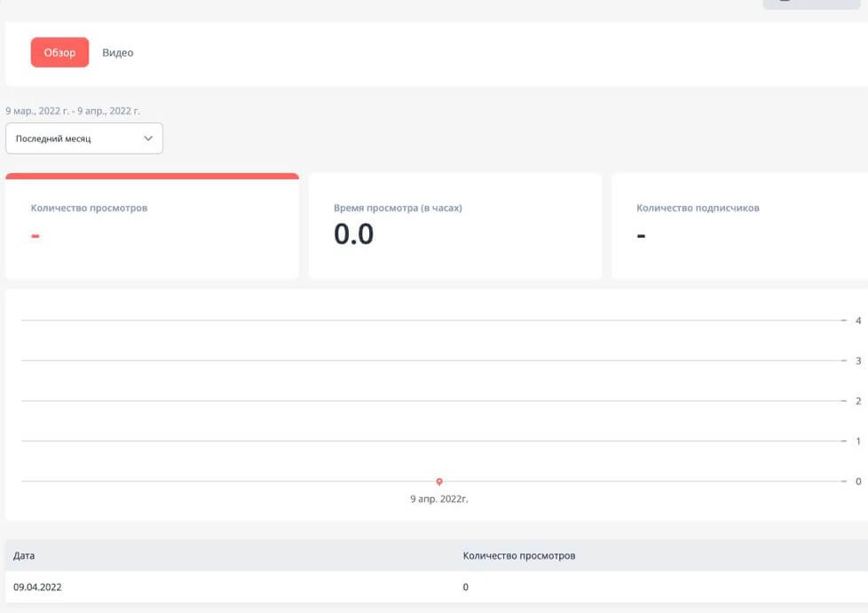Image resolution: width=868 pixels, height=613 pixels.
Task: Select the Количество просмотров metric card
Action: click(152, 227)
